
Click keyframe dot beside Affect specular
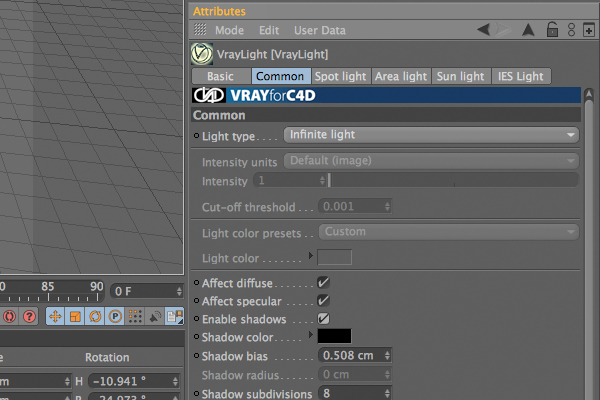(x=197, y=301)
